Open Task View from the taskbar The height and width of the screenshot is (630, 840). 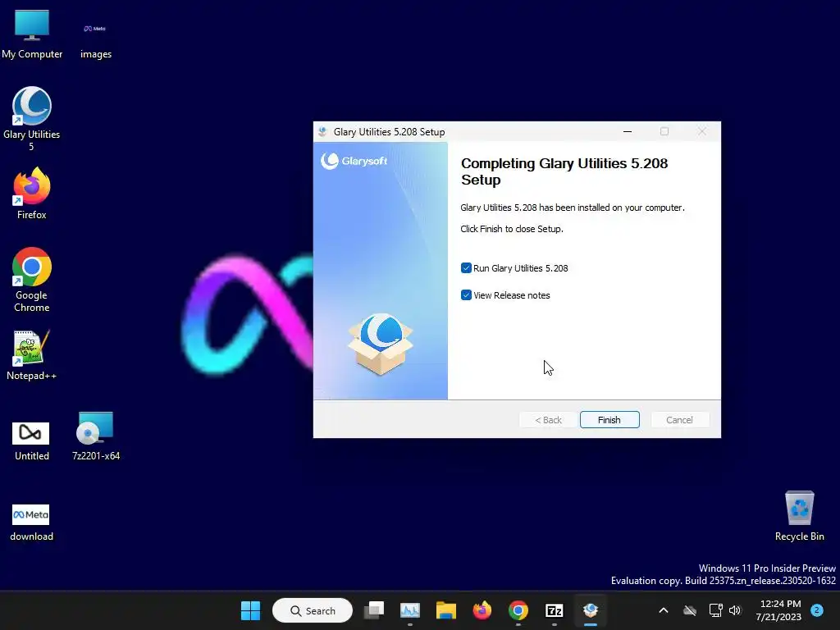(x=374, y=610)
